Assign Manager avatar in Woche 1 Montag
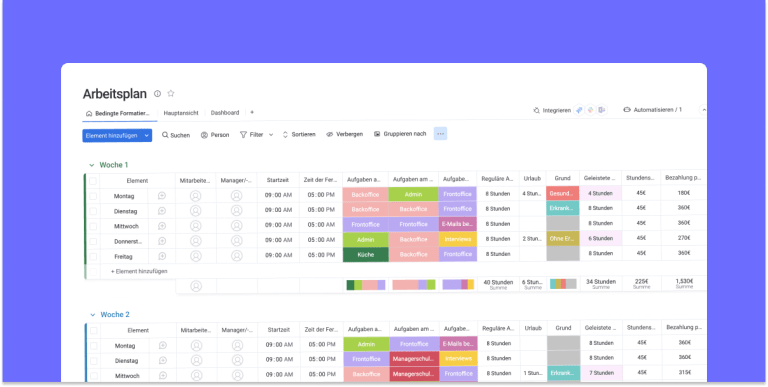Screen dimensions: 768x387 coord(237,196)
